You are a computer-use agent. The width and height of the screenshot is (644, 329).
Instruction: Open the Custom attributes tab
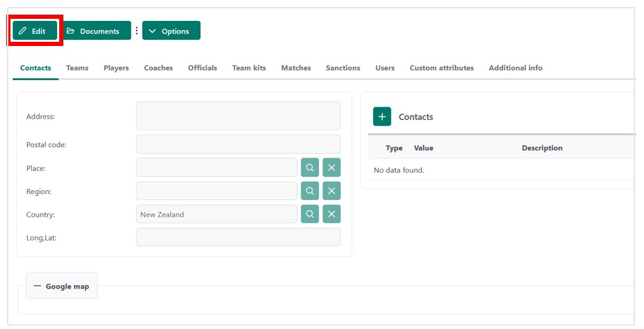tap(441, 68)
